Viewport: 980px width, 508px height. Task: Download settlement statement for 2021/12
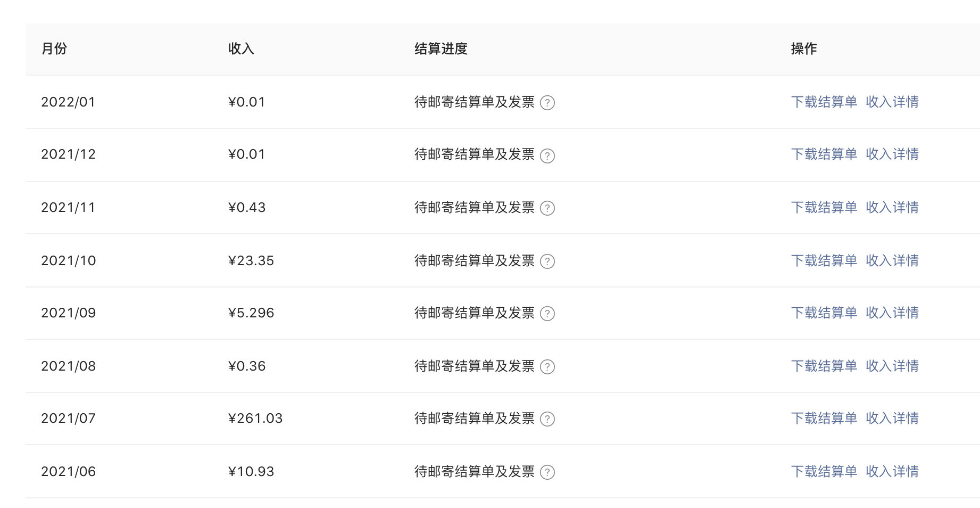[824, 154]
